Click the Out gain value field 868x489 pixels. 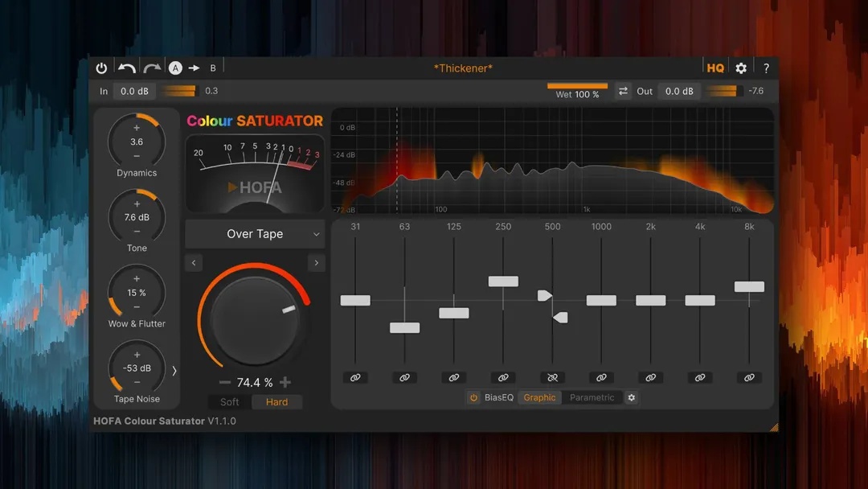pyautogui.click(x=679, y=91)
